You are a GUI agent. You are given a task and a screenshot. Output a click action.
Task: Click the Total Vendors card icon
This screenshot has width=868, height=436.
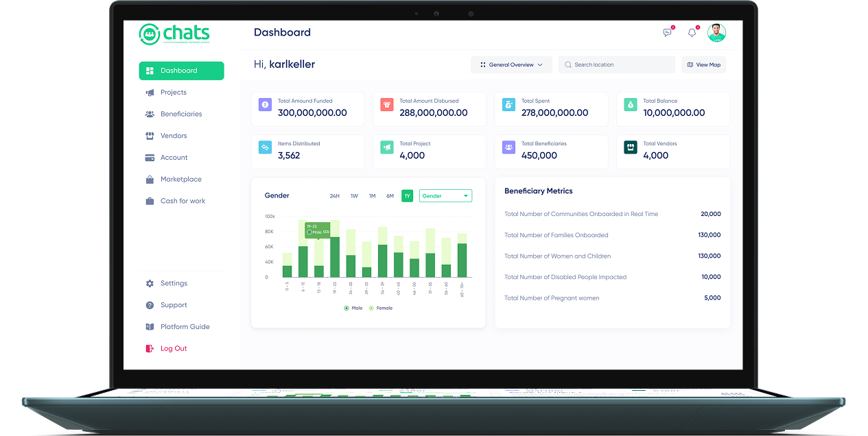pyautogui.click(x=630, y=147)
